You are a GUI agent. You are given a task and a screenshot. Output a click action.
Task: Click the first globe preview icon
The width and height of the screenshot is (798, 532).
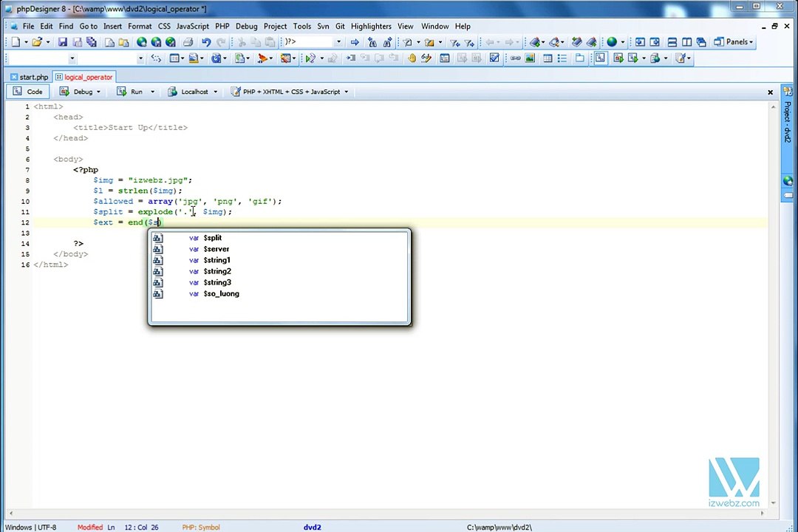tap(141, 42)
